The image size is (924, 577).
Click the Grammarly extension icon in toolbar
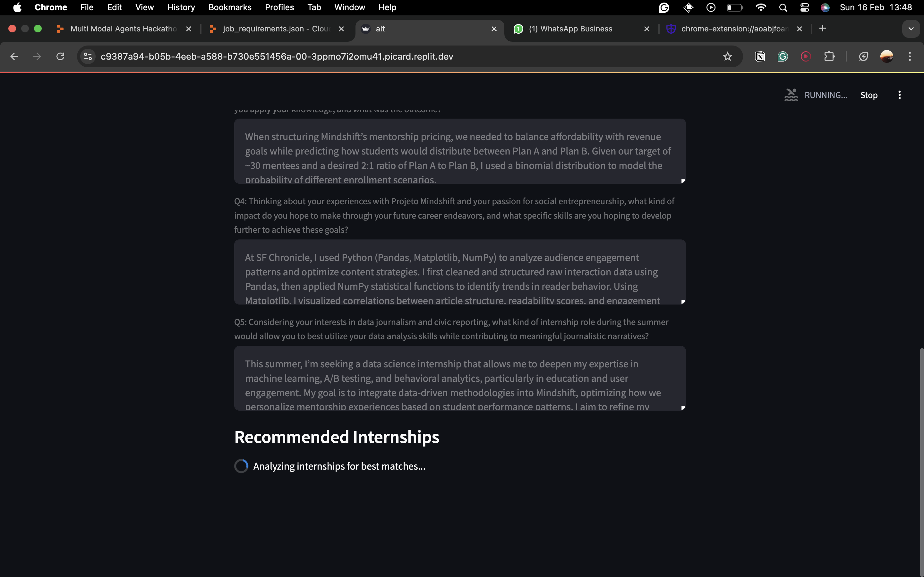783,56
